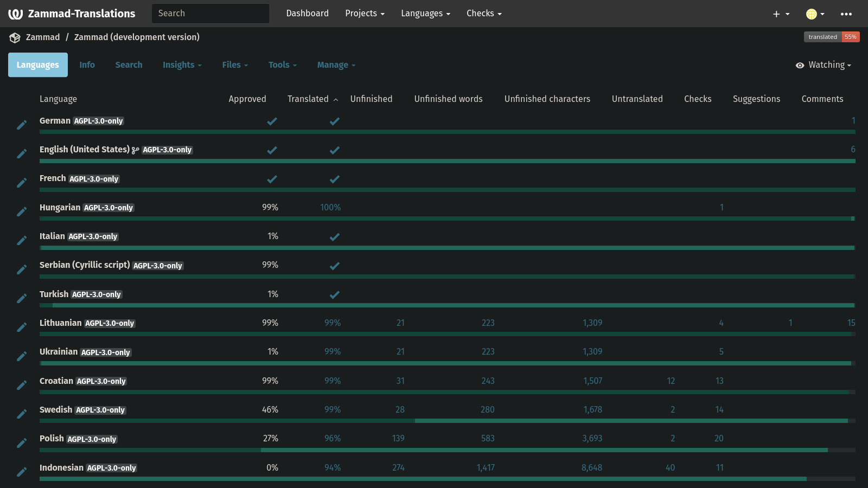Expand the Projects menu
Image resolution: width=868 pixels, height=488 pixels.
(x=365, y=14)
